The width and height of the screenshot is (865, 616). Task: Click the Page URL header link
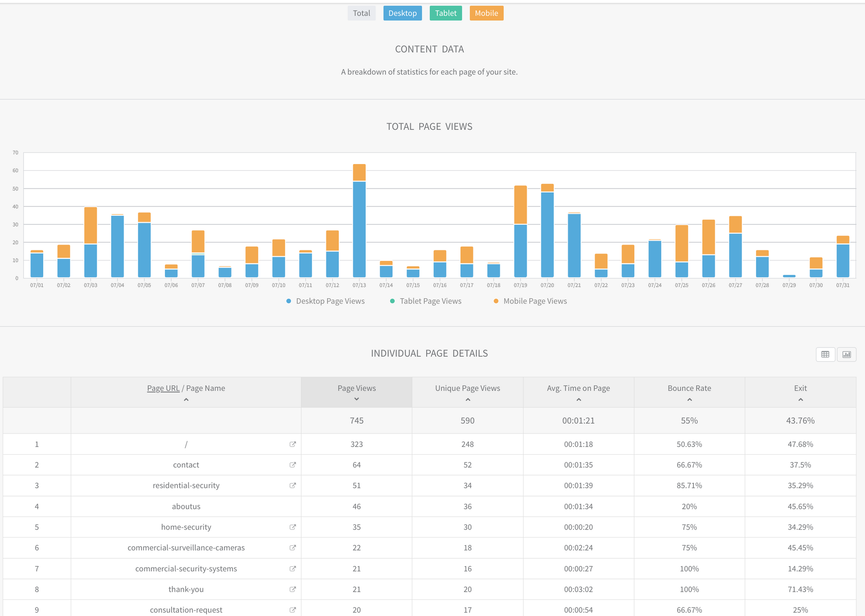(x=163, y=388)
